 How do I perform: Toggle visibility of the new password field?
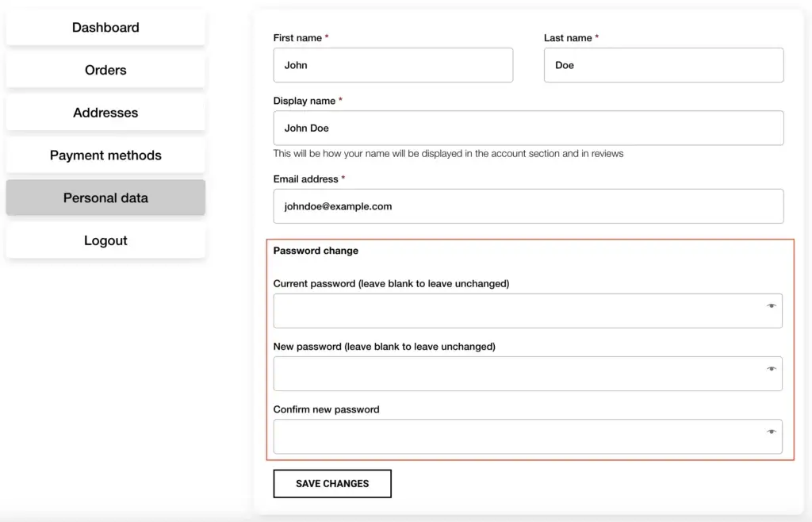pyautogui.click(x=771, y=369)
